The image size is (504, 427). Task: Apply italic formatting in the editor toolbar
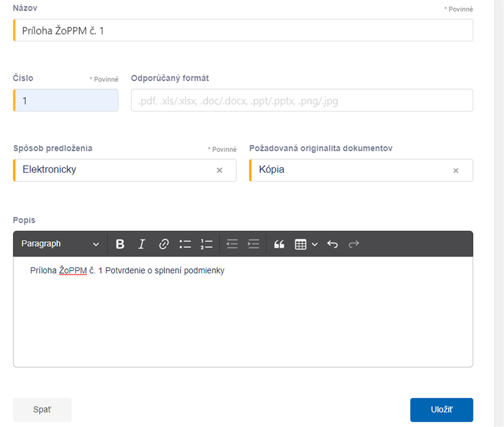[141, 244]
